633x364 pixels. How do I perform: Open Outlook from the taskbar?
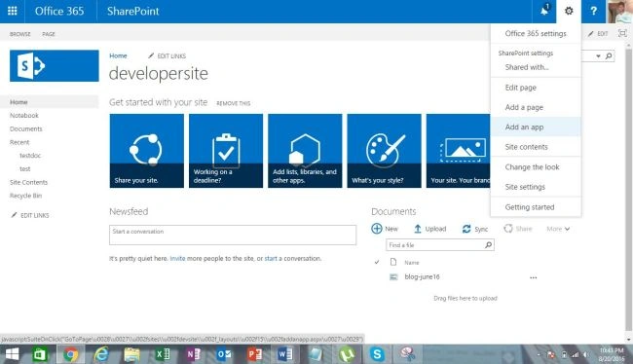pos(224,354)
